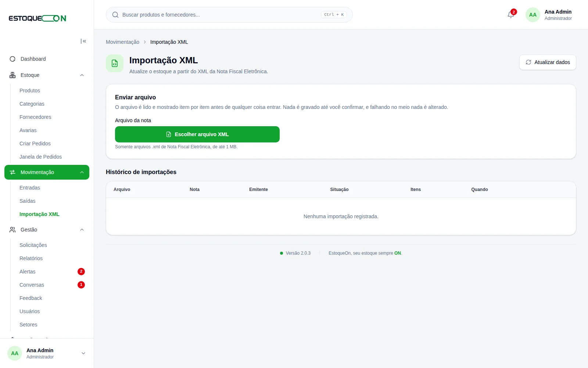This screenshot has width=588, height=368.
Task: Collapse the Gestão section chevron
Action: pyautogui.click(x=82, y=230)
